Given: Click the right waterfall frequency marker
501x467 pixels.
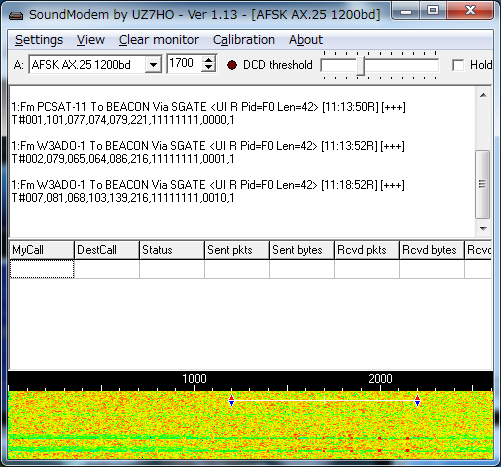Looking at the screenshot, I should pyautogui.click(x=417, y=401).
